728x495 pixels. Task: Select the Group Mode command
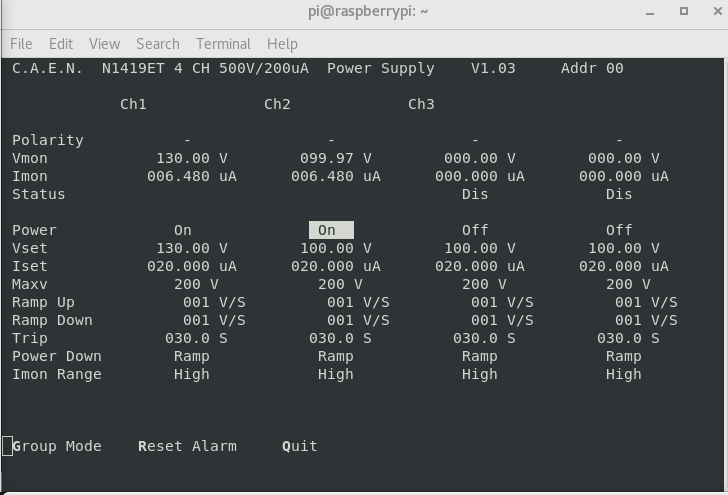pyautogui.click(x=57, y=446)
